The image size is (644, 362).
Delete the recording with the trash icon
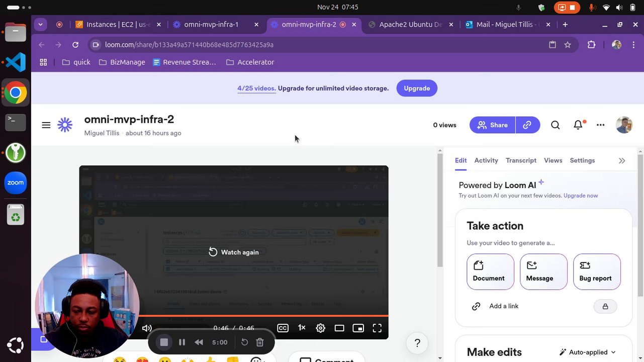coord(260,342)
